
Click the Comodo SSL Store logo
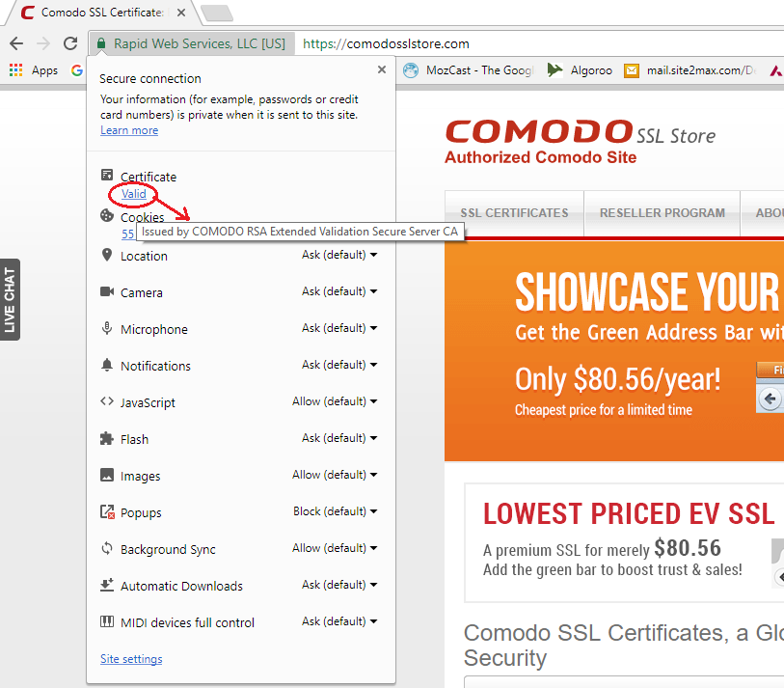[x=580, y=133]
